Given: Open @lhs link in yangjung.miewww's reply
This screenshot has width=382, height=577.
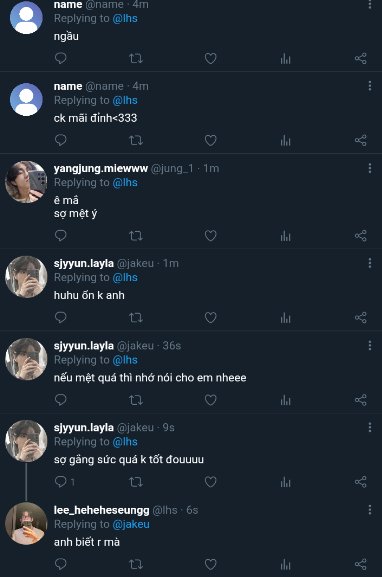Looking at the screenshot, I should tap(125, 183).
